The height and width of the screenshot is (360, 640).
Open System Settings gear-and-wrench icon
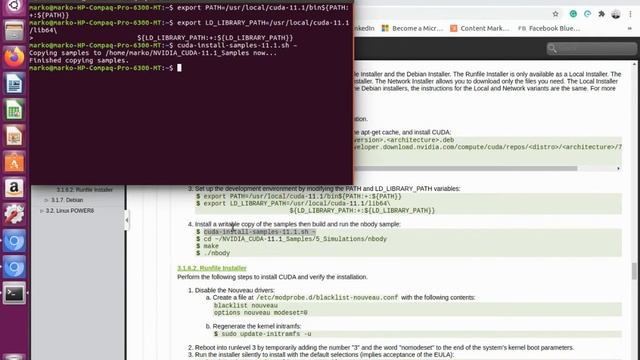tap(14, 214)
